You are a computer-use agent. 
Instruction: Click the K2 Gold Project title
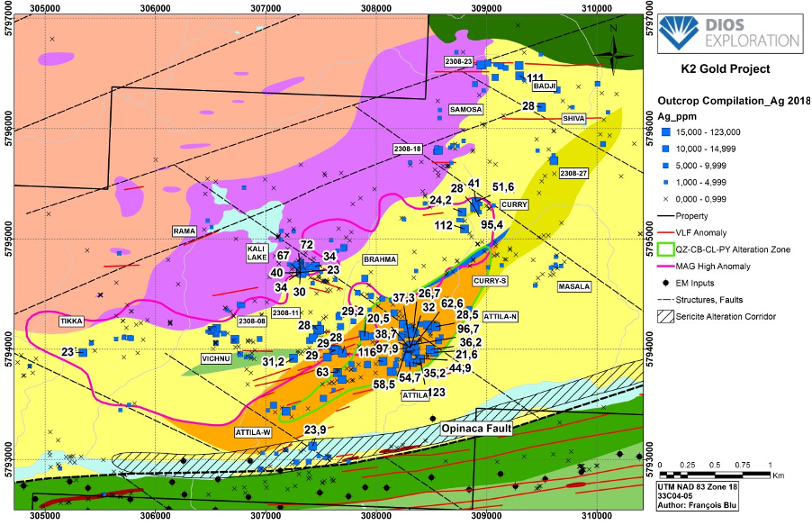click(726, 69)
